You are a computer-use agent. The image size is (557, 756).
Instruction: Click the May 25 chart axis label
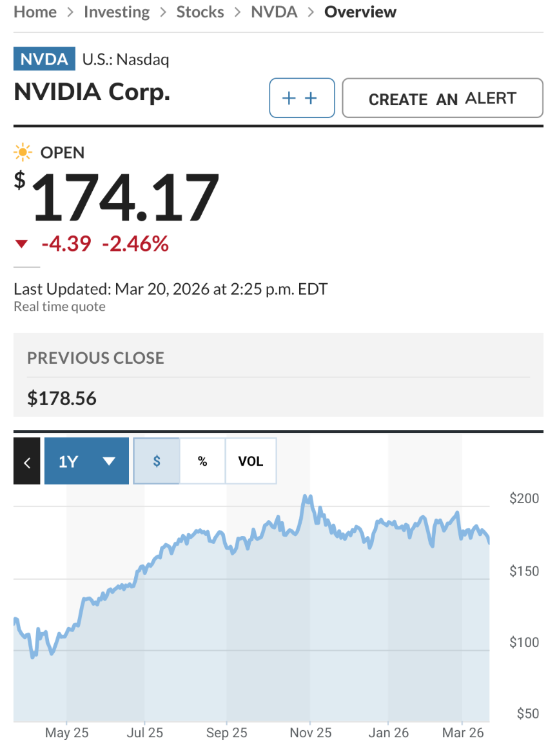tap(67, 733)
